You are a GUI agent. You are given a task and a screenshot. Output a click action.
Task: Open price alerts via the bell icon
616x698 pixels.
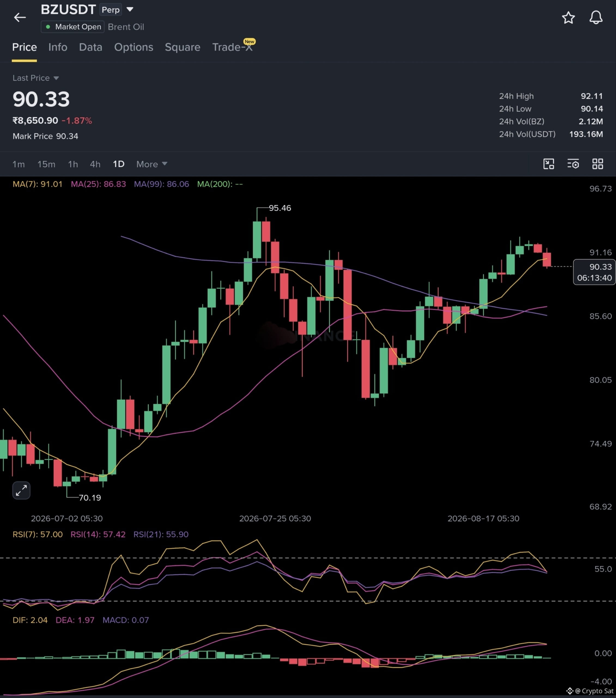[596, 17]
